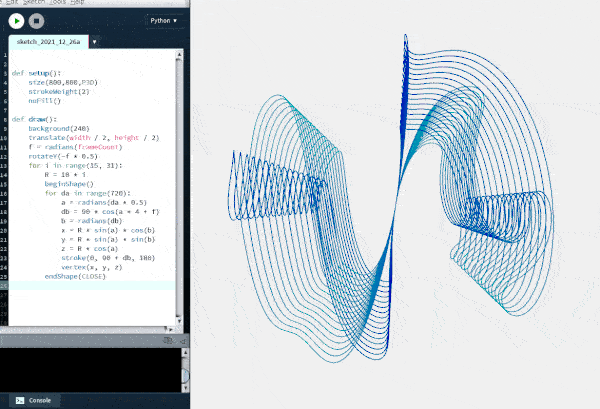Click the collapse icon at console's top right
The image size is (600, 409).
(182, 342)
